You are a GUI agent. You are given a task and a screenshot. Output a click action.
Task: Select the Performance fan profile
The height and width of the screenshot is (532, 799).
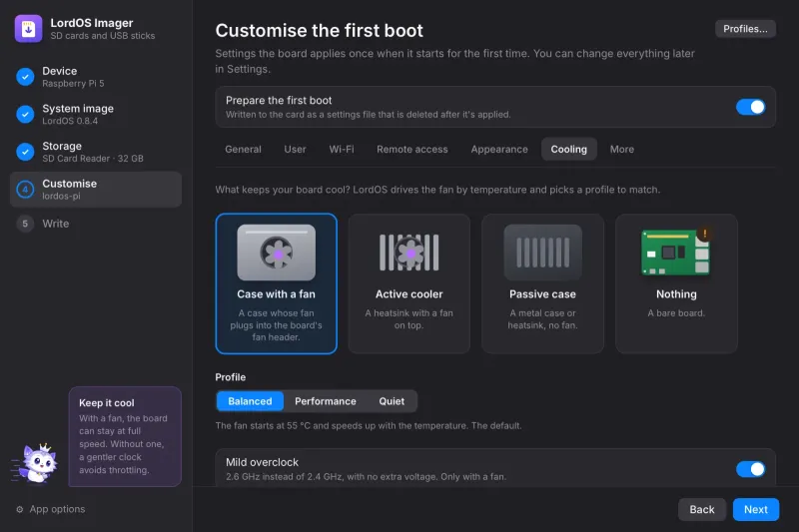coord(326,401)
